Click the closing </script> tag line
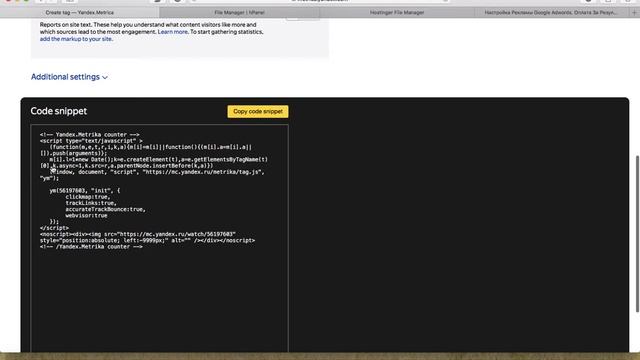The height and width of the screenshot is (360, 640). (54, 228)
